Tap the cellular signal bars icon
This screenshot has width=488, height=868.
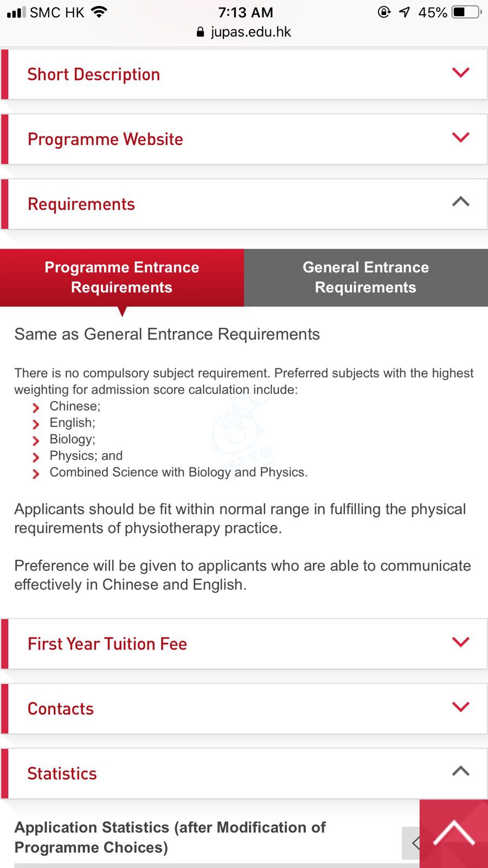coord(16,12)
